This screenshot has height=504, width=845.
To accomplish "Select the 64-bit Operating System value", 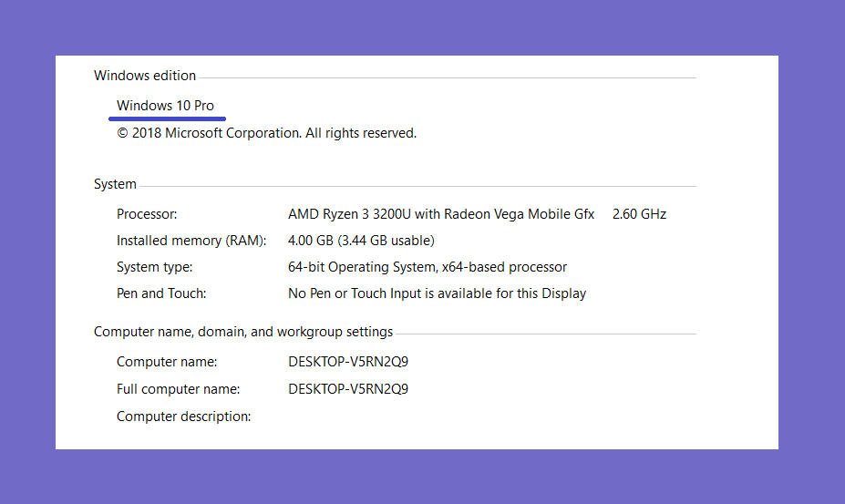I will pos(428,267).
